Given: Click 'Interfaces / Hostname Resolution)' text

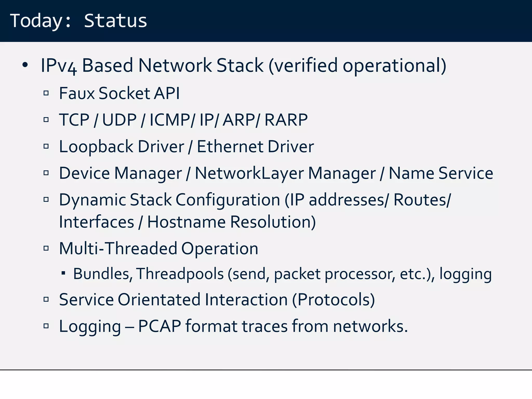Looking at the screenshot, I should pos(187,222).
